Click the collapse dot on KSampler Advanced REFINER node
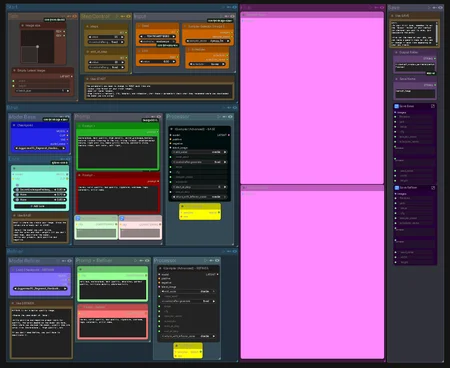Viewport: 450px width, 368px height. 160,268
